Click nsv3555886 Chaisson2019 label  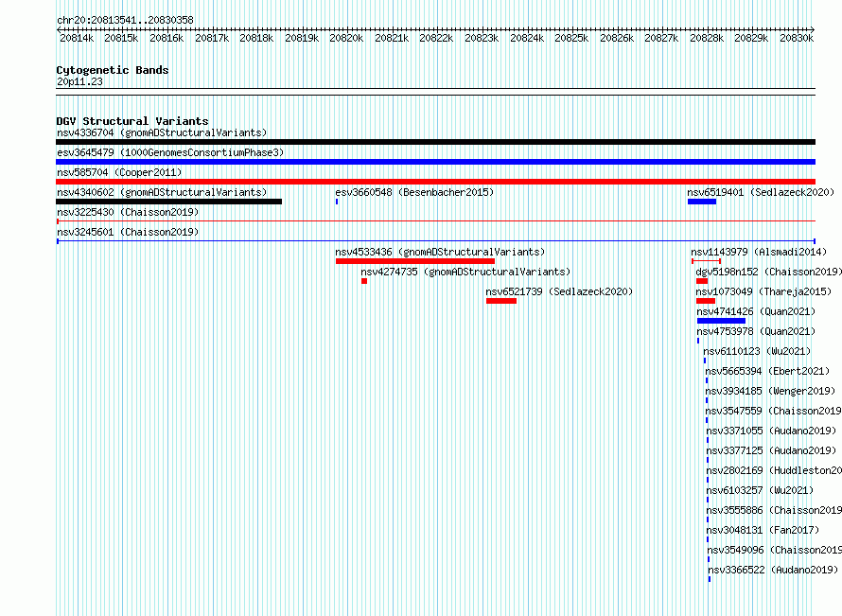[x=774, y=510]
